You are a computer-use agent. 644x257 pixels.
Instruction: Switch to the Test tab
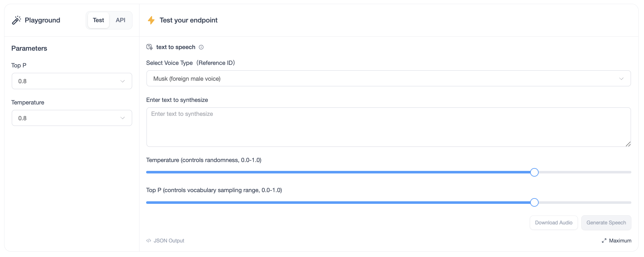pos(98,20)
